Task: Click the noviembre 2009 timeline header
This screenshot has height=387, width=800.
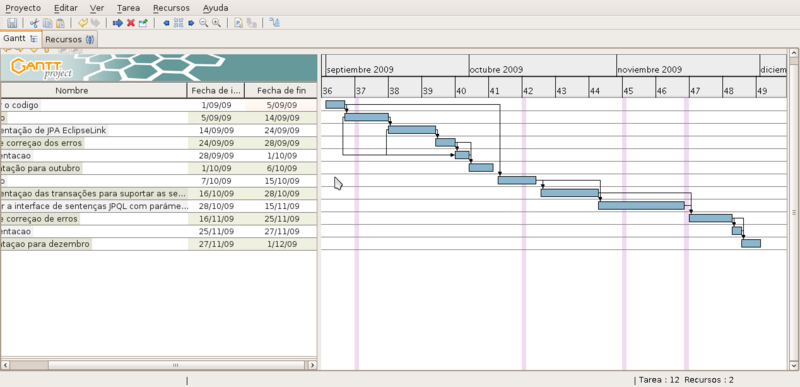Action: coord(688,69)
